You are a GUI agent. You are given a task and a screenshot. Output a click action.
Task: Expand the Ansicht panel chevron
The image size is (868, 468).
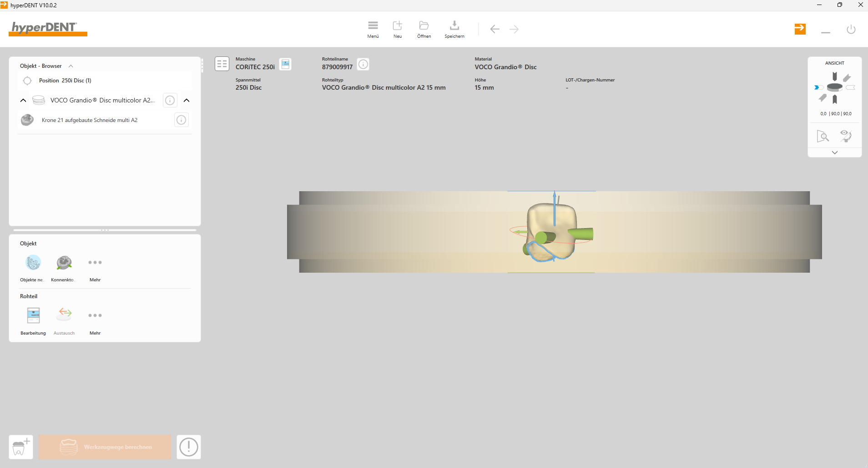pos(835,153)
